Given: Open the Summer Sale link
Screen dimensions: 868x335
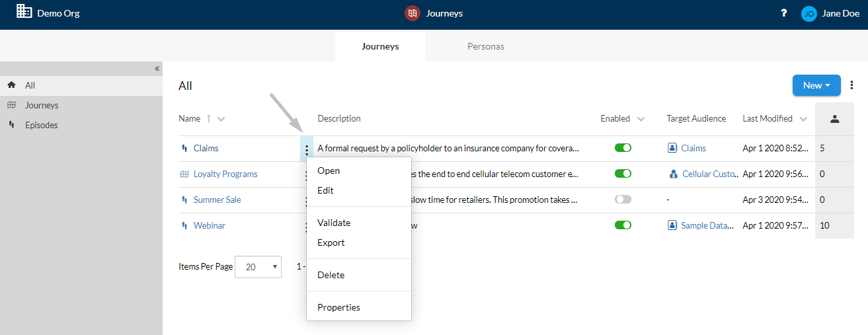Looking at the screenshot, I should click(217, 200).
